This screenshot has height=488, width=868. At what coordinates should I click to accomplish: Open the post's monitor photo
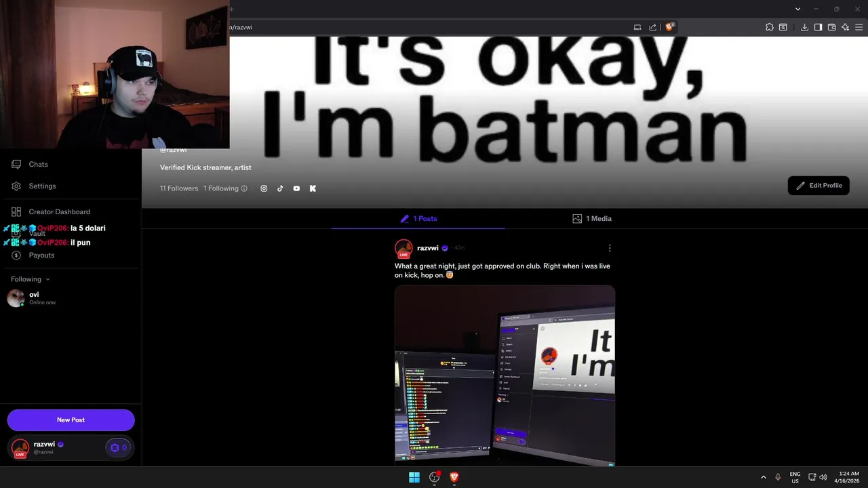click(x=505, y=375)
